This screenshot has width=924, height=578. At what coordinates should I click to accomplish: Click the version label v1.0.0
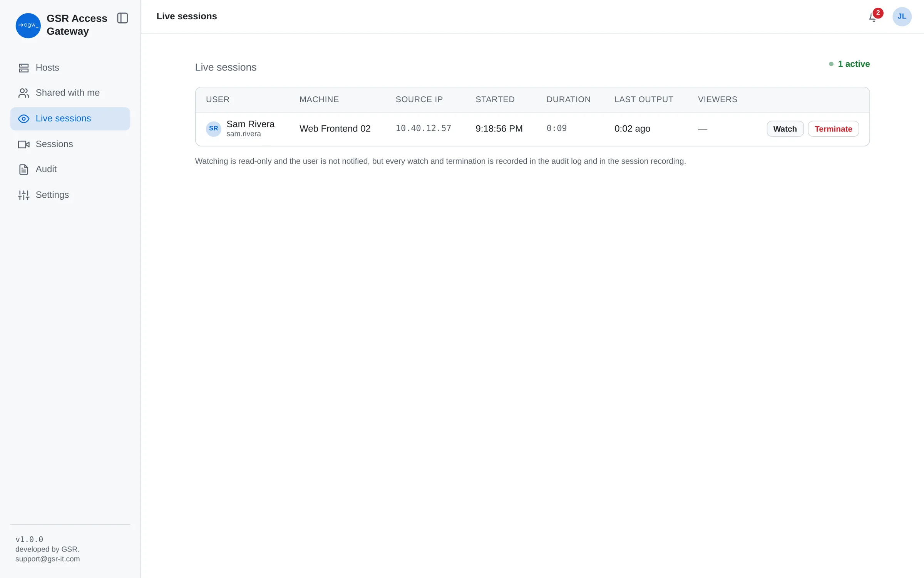(29, 539)
